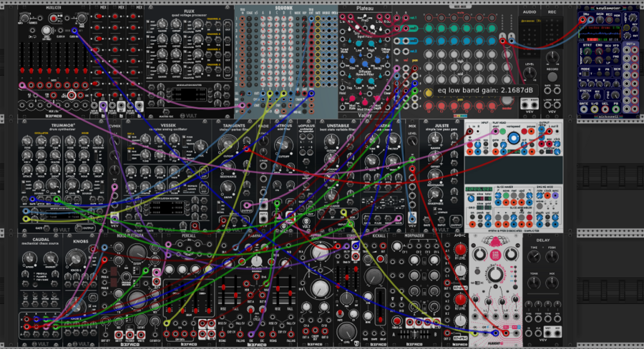
Task: Click the AUDIO module Level knob
Action: tap(530, 74)
